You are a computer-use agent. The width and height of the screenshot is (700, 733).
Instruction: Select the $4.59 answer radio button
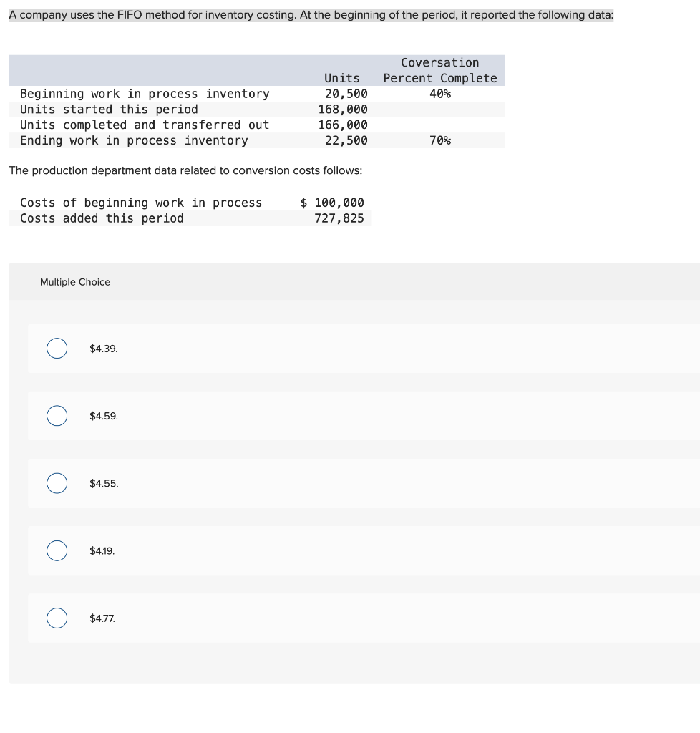[x=57, y=416]
